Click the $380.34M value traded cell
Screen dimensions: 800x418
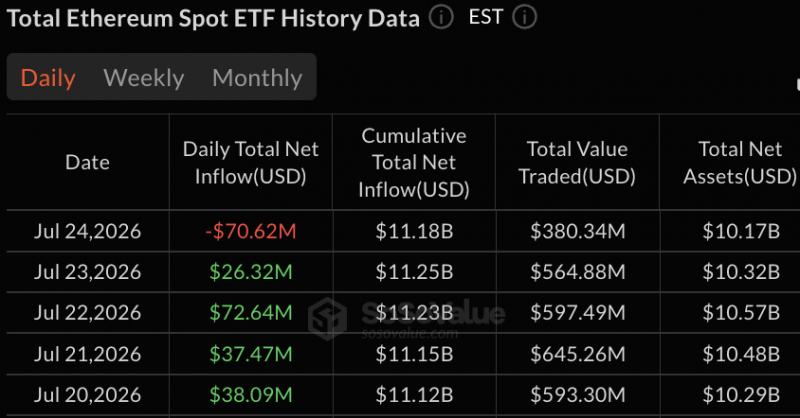pyautogui.click(x=578, y=231)
